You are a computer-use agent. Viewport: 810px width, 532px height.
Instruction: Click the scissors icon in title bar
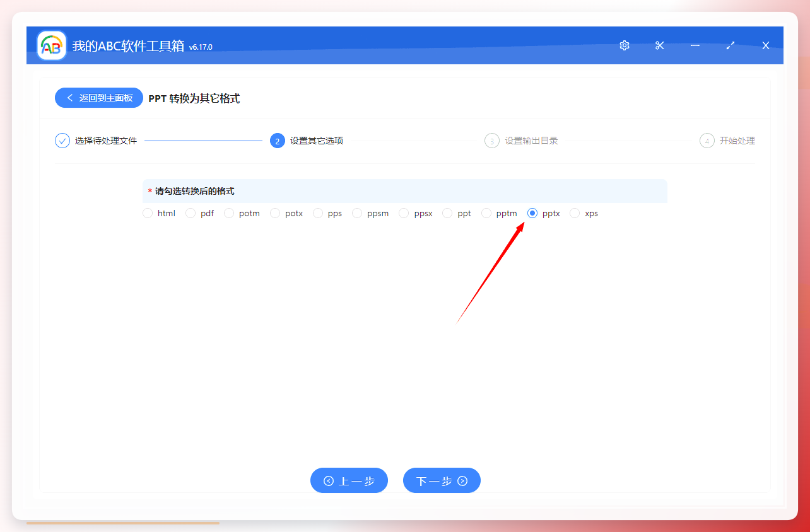tap(660, 45)
